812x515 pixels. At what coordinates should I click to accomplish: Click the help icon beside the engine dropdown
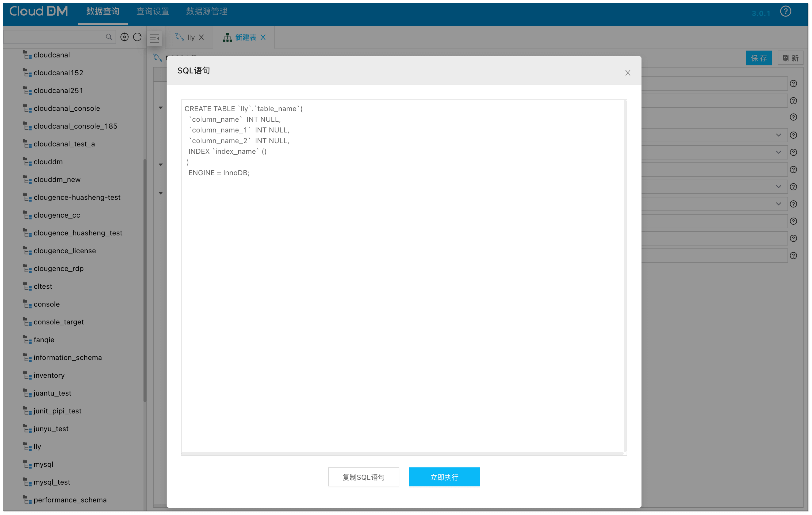[793, 135]
